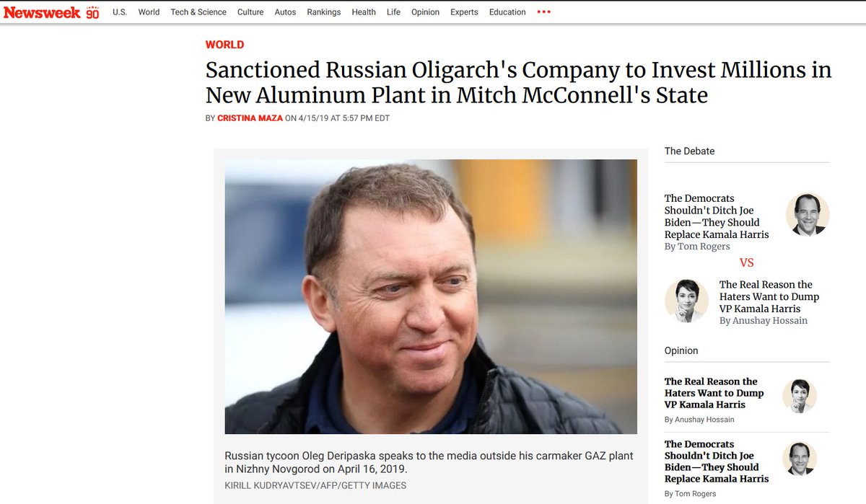This screenshot has height=504, width=866.
Task: Open the Opinion nav item
Action: 425,12
